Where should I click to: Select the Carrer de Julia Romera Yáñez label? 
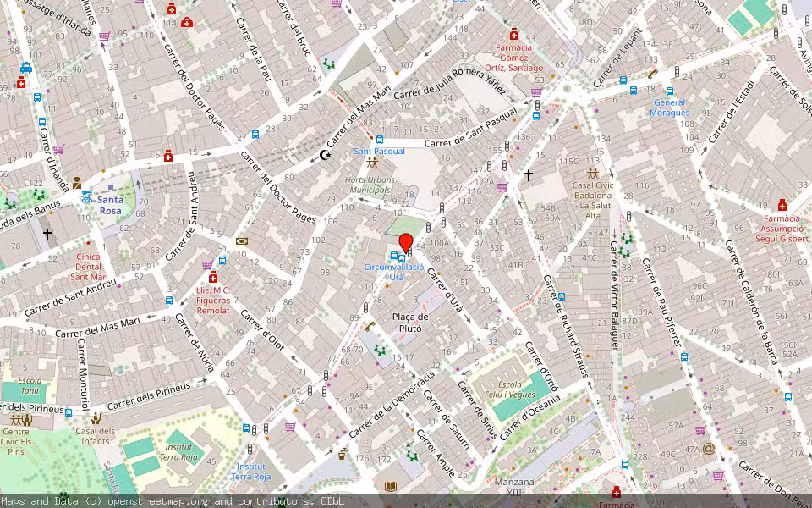pos(449,82)
